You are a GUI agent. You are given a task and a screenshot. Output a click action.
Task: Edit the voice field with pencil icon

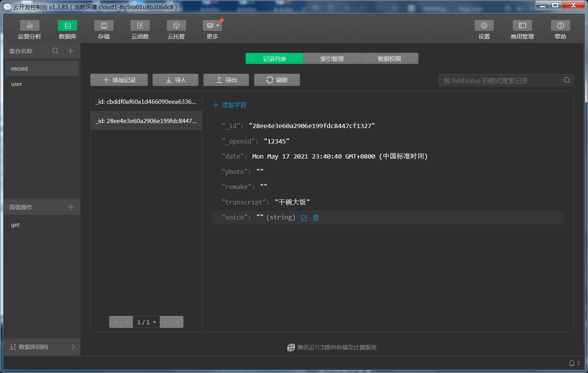click(304, 218)
